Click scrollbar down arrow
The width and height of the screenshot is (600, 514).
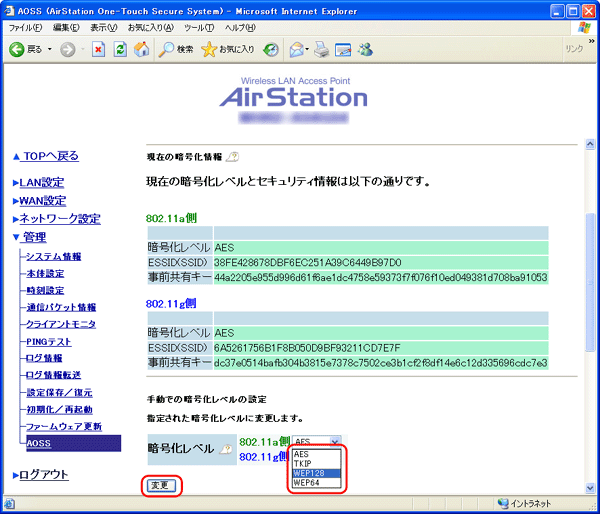click(590, 487)
